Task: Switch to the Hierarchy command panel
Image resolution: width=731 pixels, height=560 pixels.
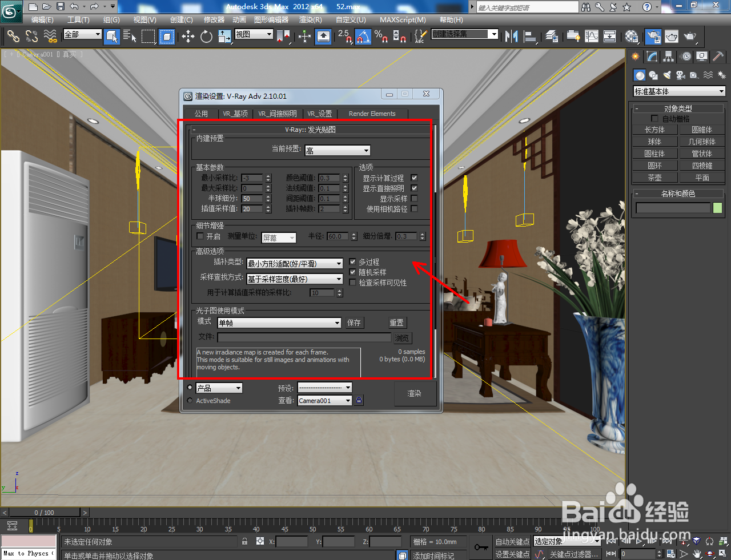Action: (x=668, y=57)
